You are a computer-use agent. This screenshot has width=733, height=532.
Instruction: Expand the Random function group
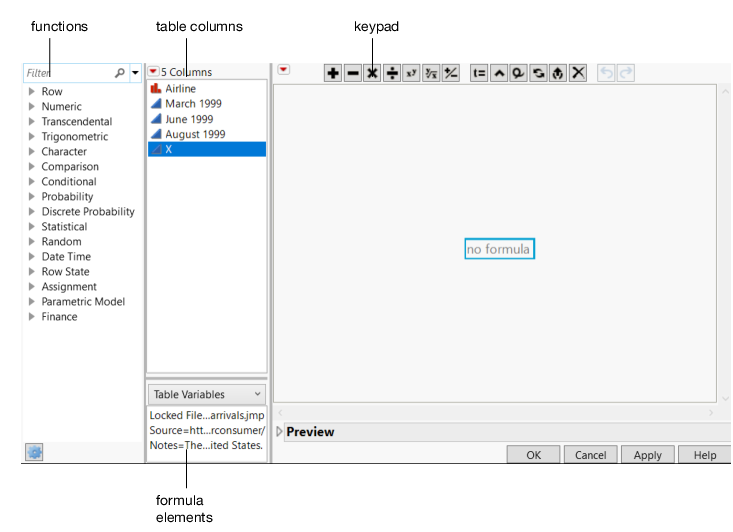pyautogui.click(x=32, y=241)
